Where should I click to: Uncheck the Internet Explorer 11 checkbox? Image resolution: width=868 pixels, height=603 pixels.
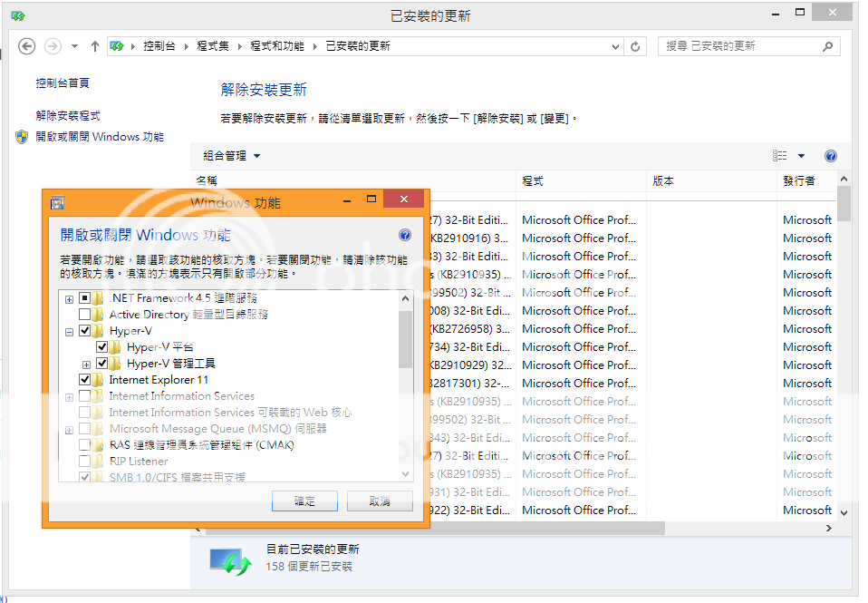click(84, 380)
